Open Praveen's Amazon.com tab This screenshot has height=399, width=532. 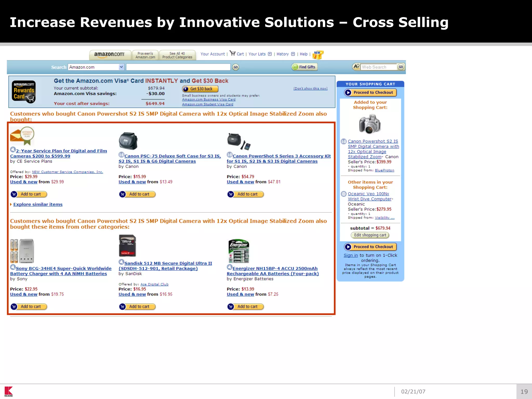145,55
